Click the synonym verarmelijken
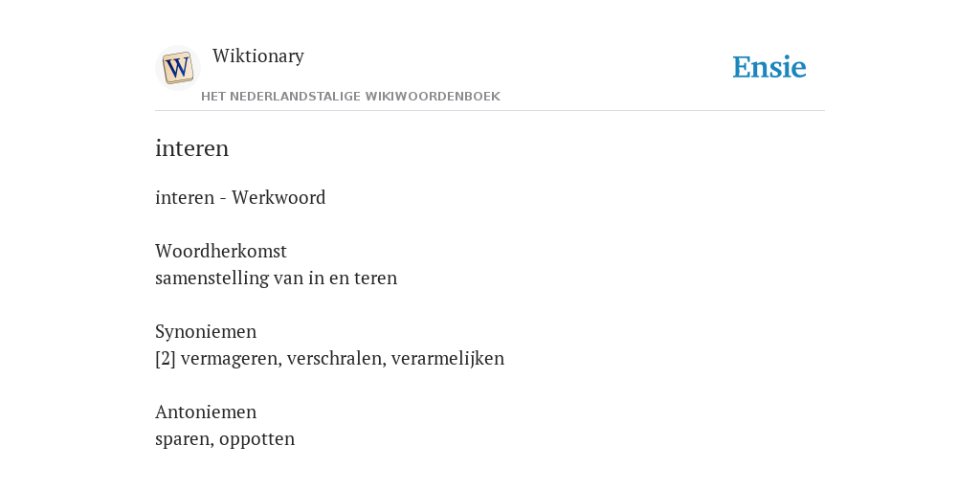The width and height of the screenshot is (980, 490). click(448, 359)
